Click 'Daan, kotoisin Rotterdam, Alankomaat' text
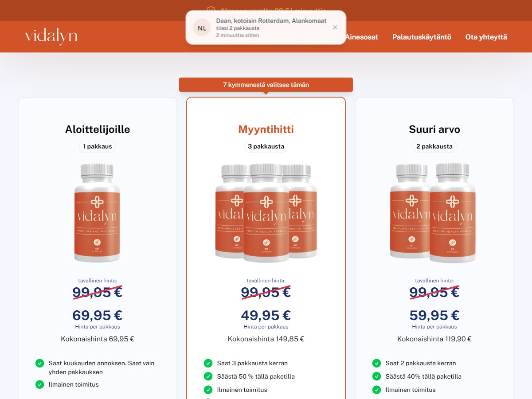 click(x=271, y=21)
